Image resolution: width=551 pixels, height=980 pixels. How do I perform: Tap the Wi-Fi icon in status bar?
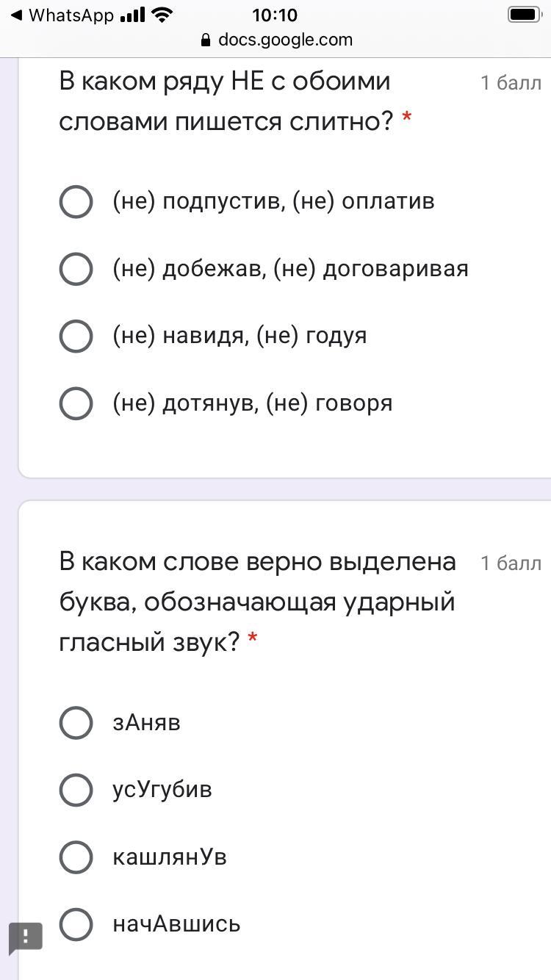point(163,15)
